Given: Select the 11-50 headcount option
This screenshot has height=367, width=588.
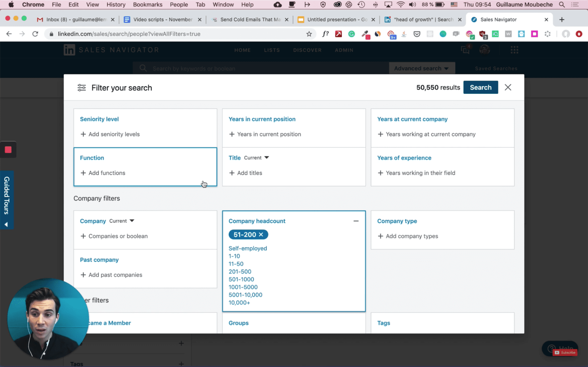Looking at the screenshot, I should 236,264.
